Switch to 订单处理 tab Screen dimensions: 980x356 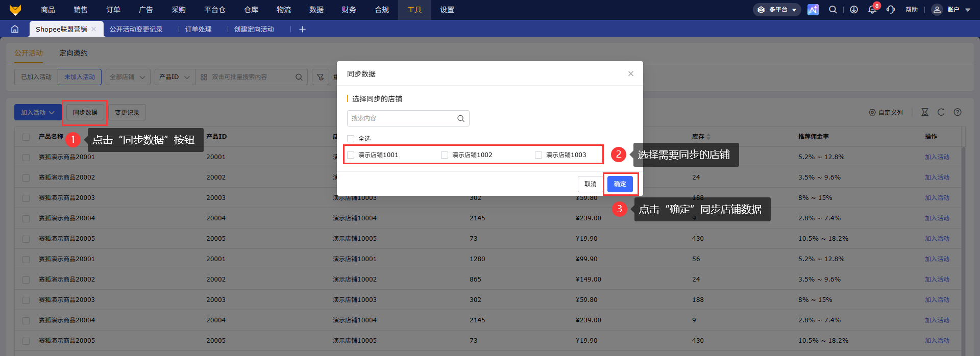(x=199, y=29)
